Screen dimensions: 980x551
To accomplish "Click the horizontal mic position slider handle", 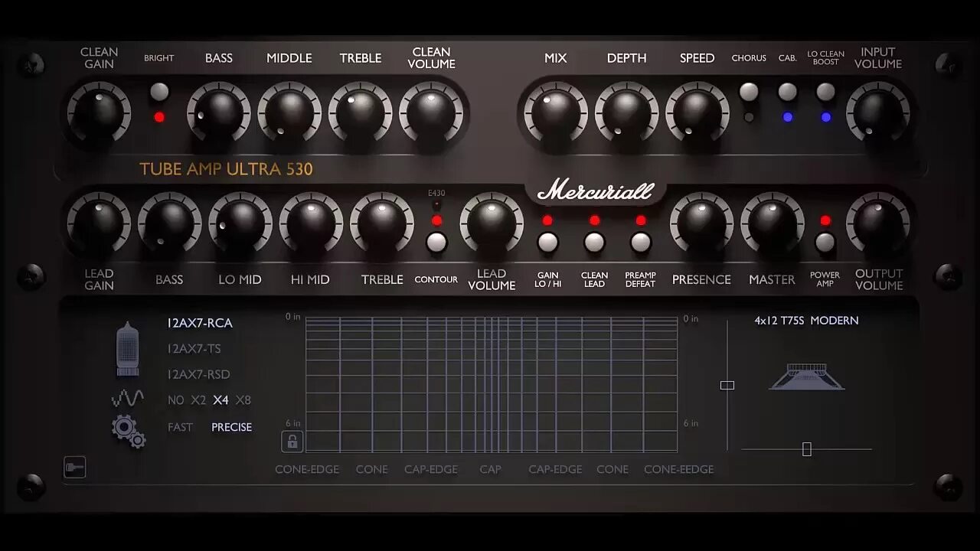I will coord(806,449).
